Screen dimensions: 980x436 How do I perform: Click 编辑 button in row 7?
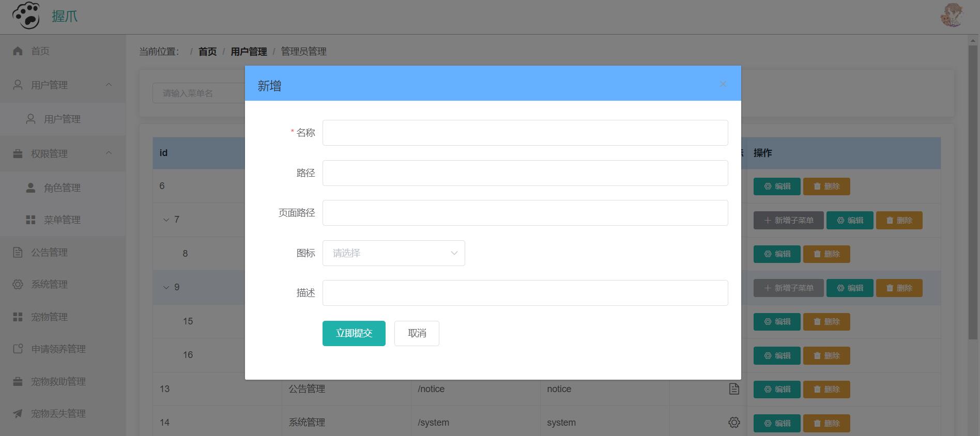click(x=850, y=220)
